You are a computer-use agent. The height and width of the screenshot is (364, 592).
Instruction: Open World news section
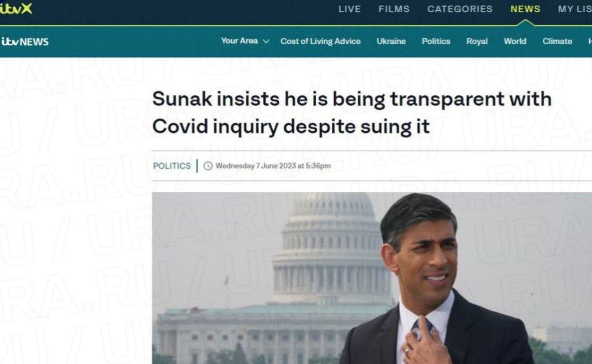click(x=515, y=41)
